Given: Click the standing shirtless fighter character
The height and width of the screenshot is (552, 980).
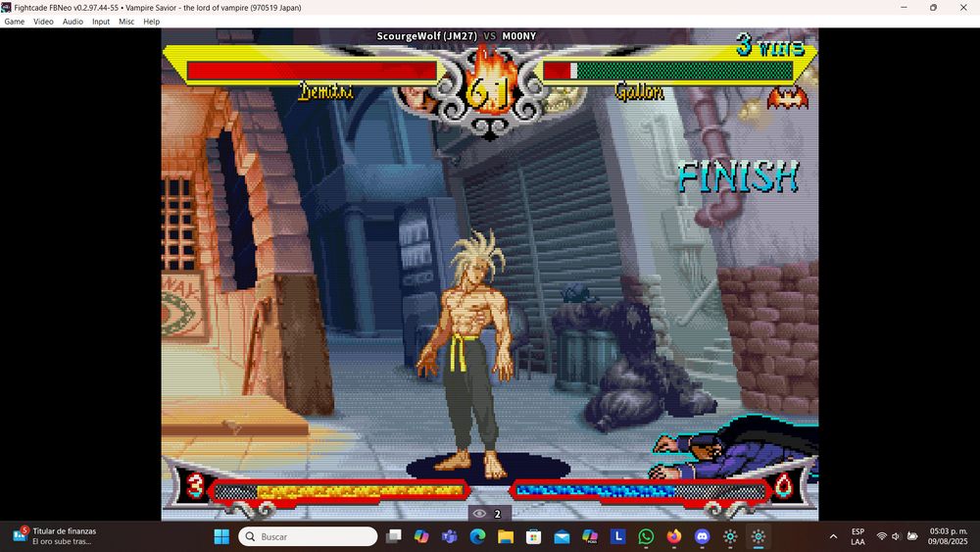Looking at the screenshot, I should 469,353.
